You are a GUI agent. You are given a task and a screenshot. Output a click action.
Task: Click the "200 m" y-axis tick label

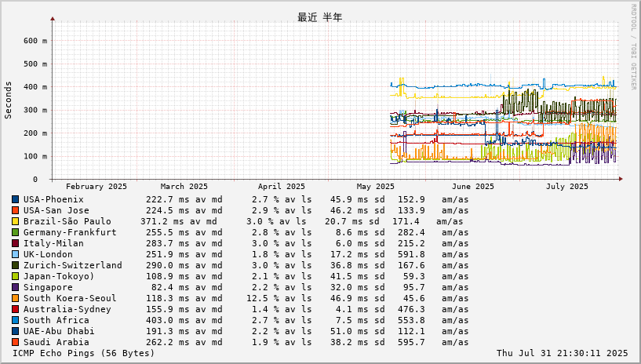click(x=35, y=133)
